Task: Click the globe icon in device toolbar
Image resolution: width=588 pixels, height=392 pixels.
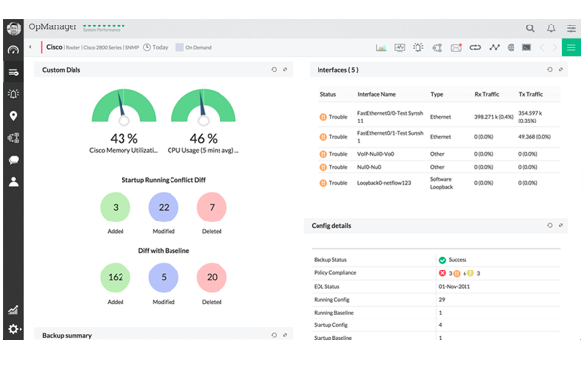Action: pos(511,47)
